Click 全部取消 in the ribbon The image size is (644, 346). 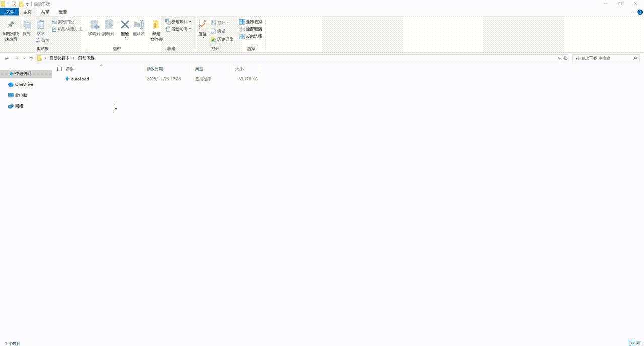[251, 29]
